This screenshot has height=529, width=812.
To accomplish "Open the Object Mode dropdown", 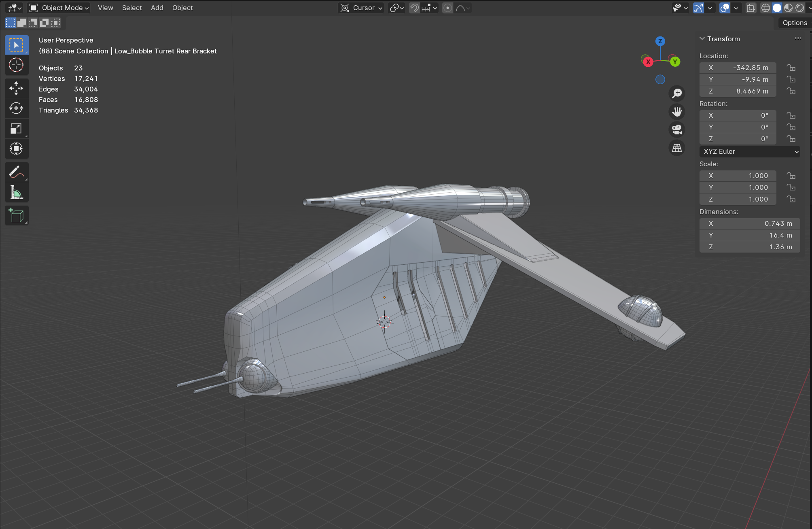I will 59,8.
